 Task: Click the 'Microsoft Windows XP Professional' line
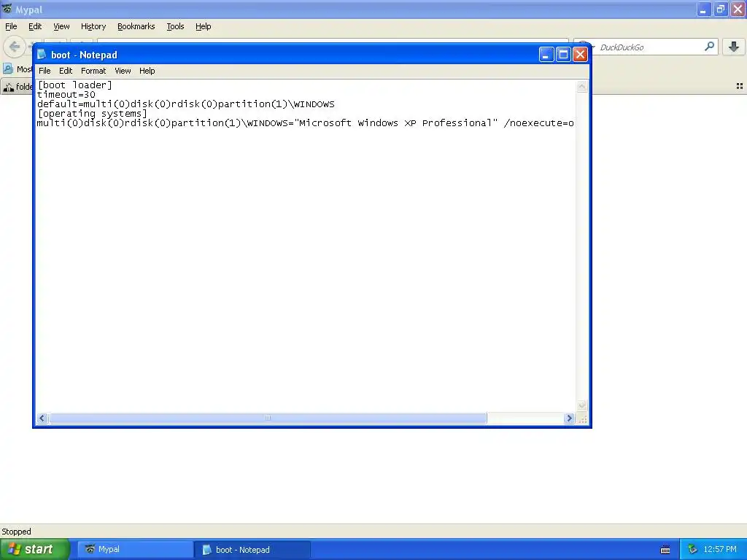pyautogui.click(x=306, y=122)
